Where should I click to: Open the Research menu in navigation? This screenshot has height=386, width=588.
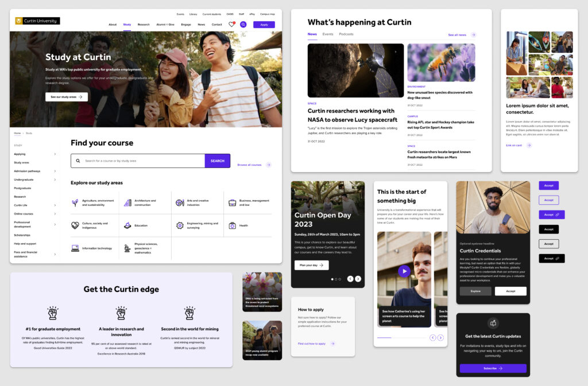pos(144,25)
